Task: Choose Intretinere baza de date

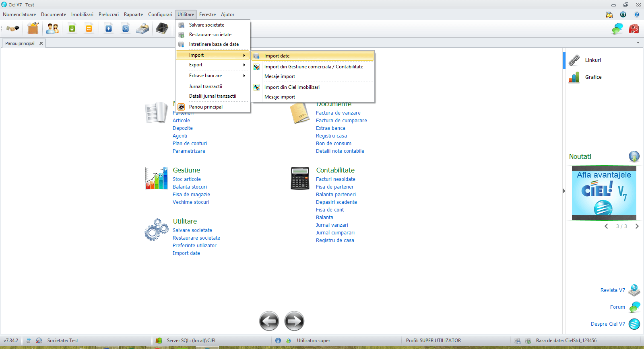Action: coord(213,44)
